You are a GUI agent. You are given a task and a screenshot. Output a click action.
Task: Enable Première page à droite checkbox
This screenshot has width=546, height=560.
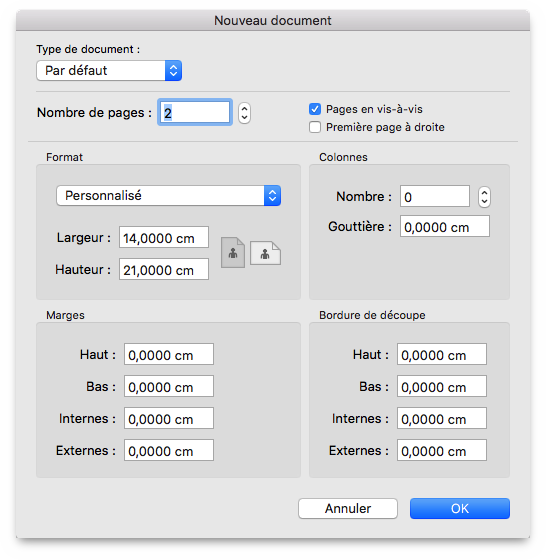[x=315, y=127]
